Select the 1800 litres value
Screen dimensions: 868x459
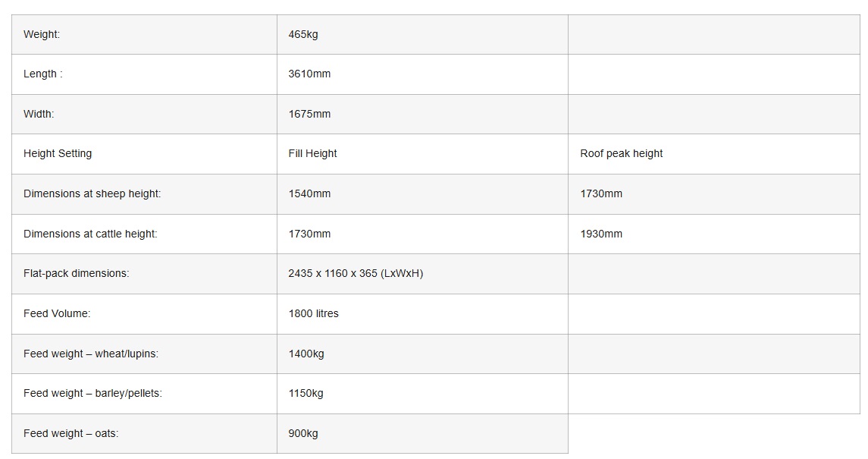point(313,313)
